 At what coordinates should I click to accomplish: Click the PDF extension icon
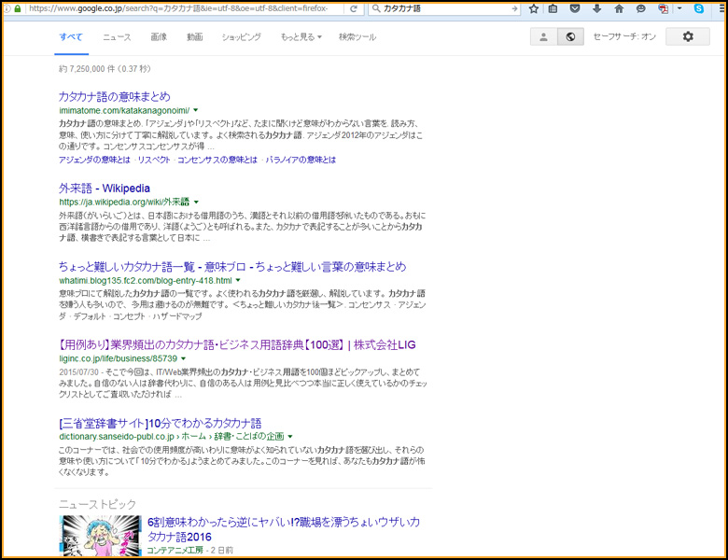tap(664, 8)
